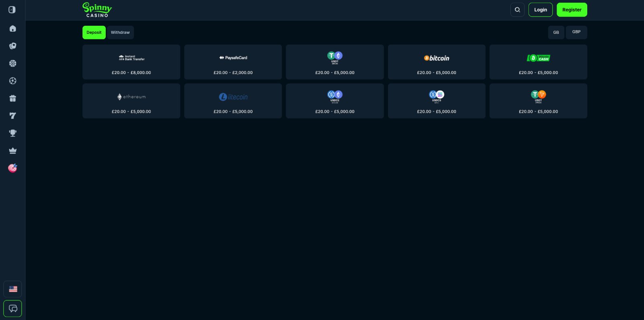Open the home icon in sidebar
Viewport: 644px width, 320px height.
coord(13,29)
